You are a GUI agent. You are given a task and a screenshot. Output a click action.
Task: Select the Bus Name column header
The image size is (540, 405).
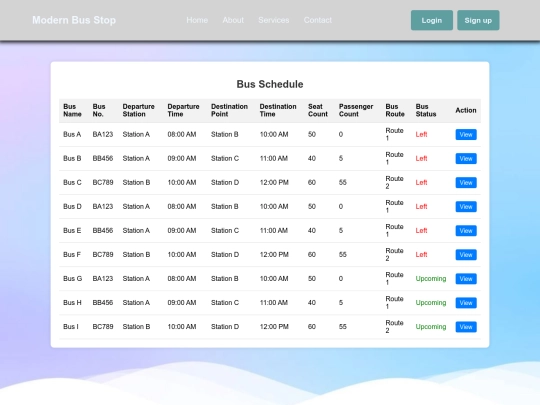click(x=72, y=110)
